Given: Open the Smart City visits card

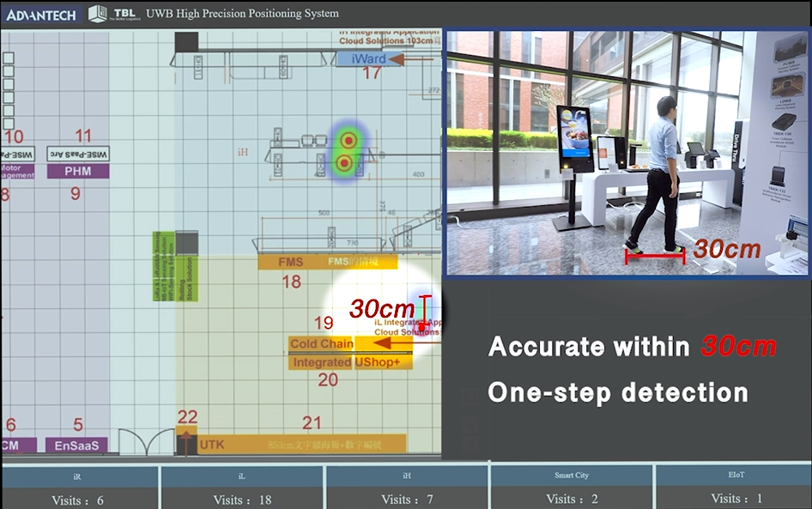Looking at the screenshot, I should click(x=571, y=488).
